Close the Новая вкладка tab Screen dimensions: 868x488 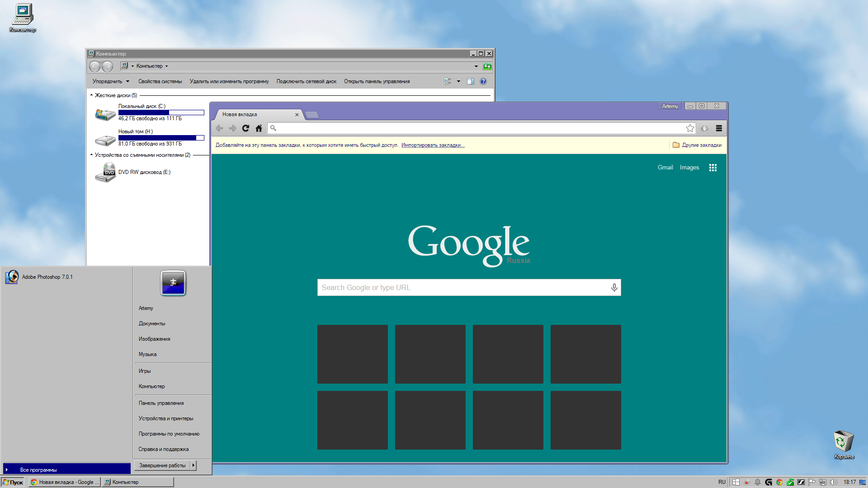(297, 115)
